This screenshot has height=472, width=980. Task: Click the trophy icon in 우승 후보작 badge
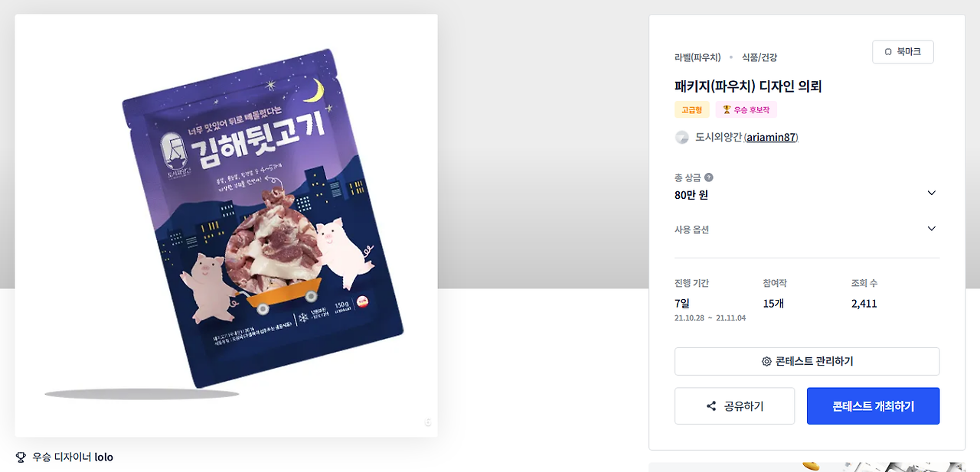click(727, 109)
